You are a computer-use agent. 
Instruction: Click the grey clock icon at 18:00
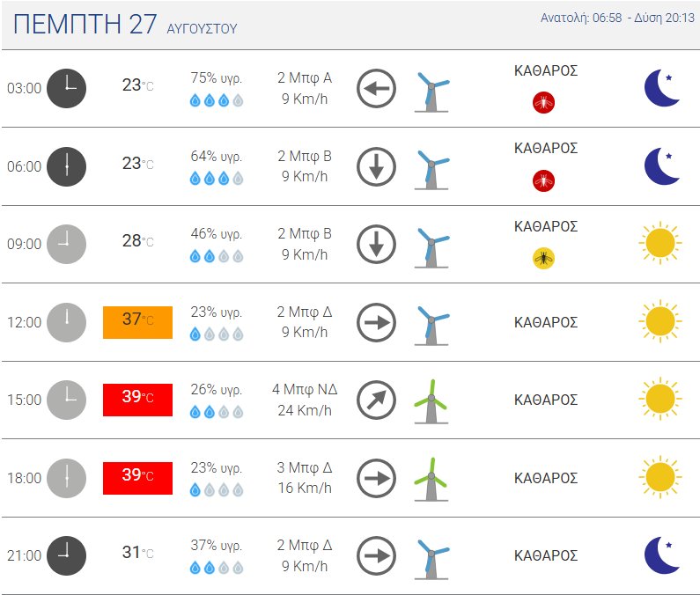pyautogui.click(x=67, y=478)
